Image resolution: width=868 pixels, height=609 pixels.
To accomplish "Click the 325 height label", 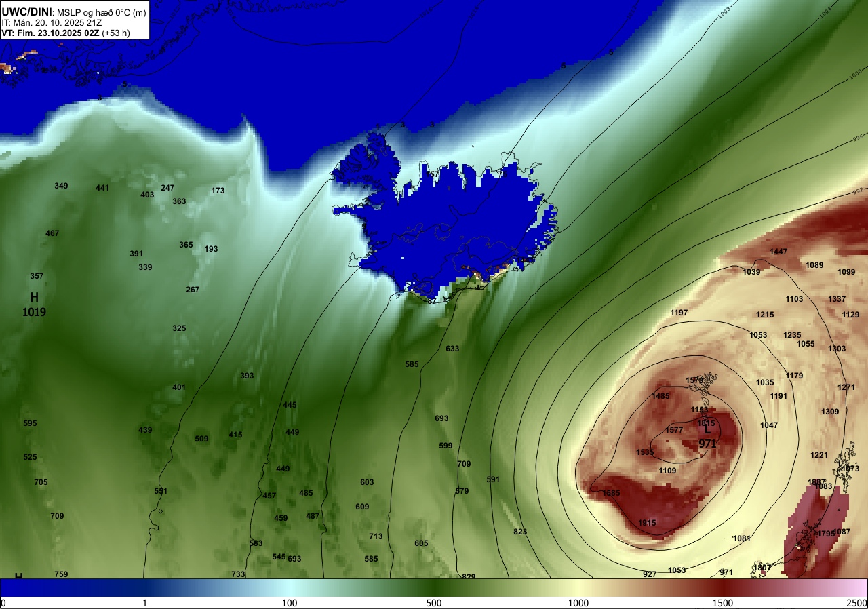I will click(179, 328).
